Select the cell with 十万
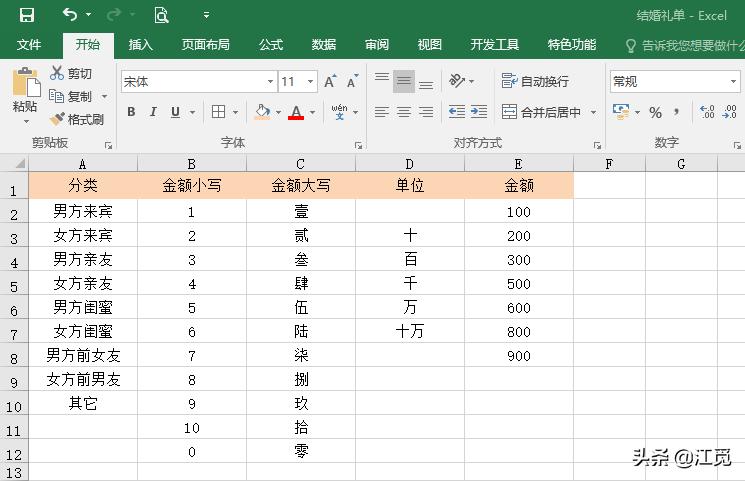The width and height of the screenshot is (745, 481). tap(410, 331)
